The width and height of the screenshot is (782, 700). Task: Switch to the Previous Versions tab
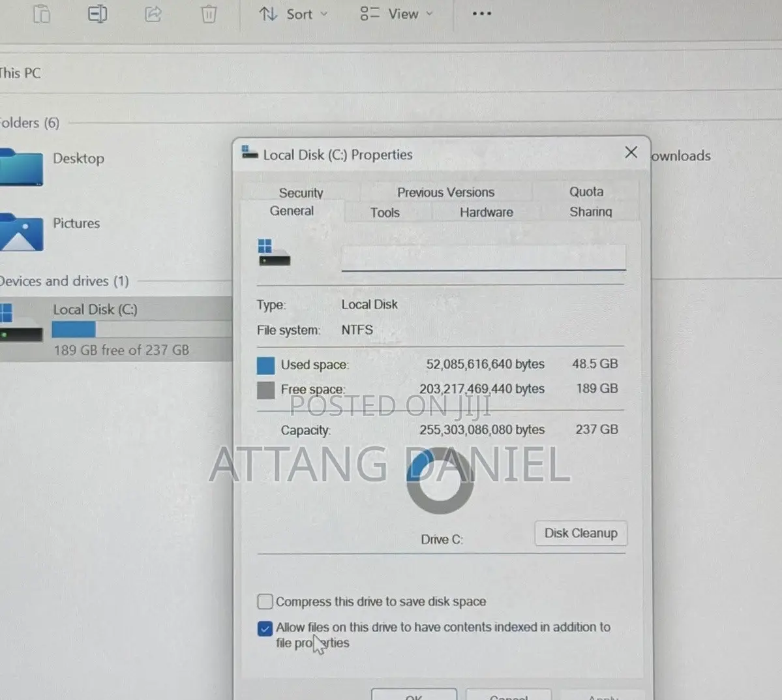[x=446, y=192]
